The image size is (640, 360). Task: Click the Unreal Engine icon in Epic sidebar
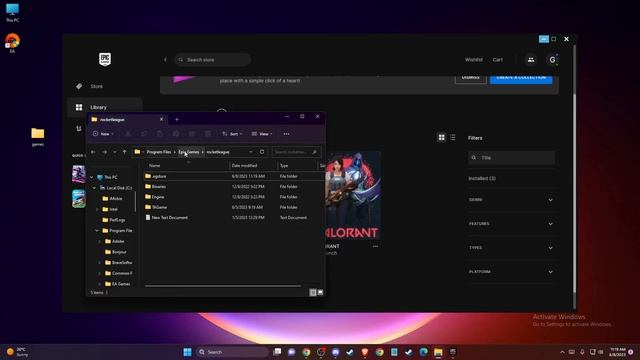point(79,129)
